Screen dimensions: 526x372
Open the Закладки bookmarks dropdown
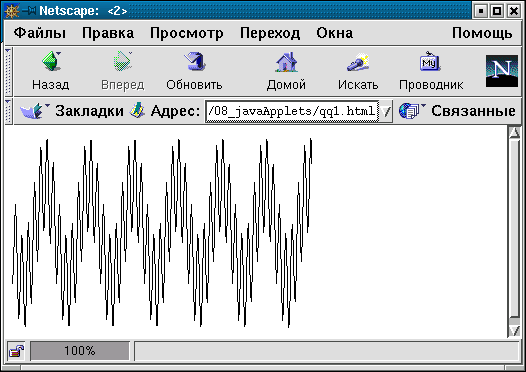71,111
